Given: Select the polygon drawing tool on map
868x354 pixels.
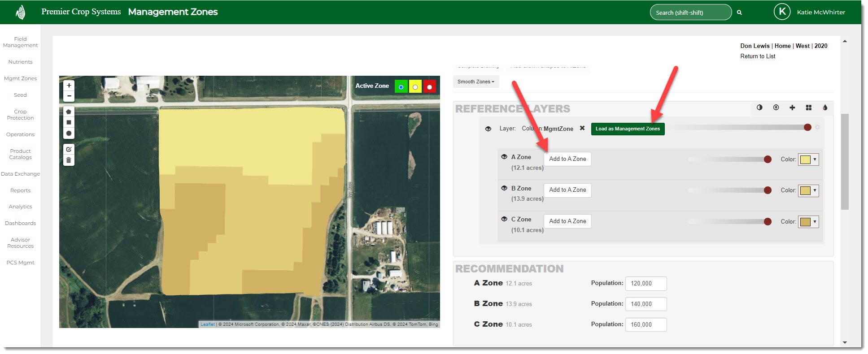Looking at the screenshot, I should click(69, 112).
